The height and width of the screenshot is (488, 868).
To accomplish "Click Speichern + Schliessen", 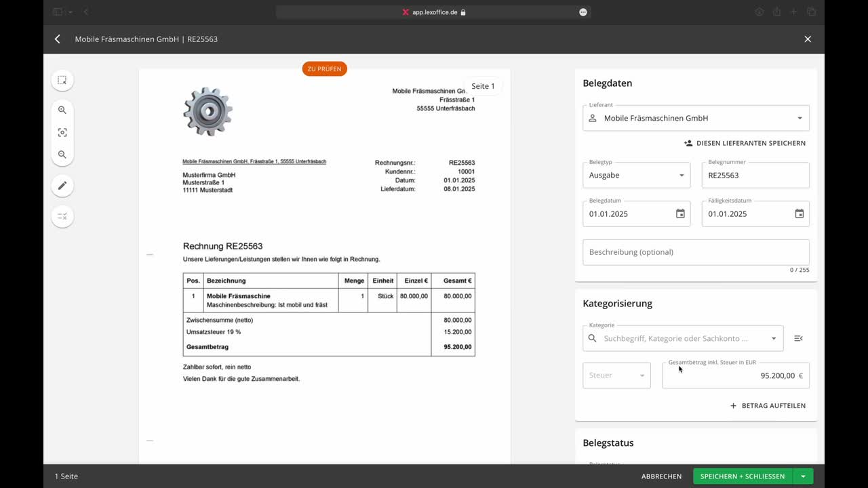I will [743, 476].
